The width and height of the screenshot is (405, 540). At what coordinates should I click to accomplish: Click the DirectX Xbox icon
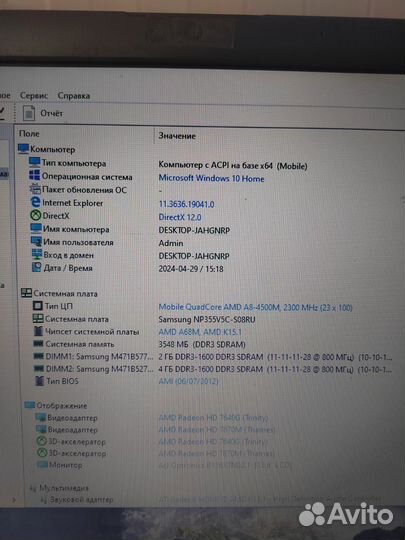tap(35, 216)
